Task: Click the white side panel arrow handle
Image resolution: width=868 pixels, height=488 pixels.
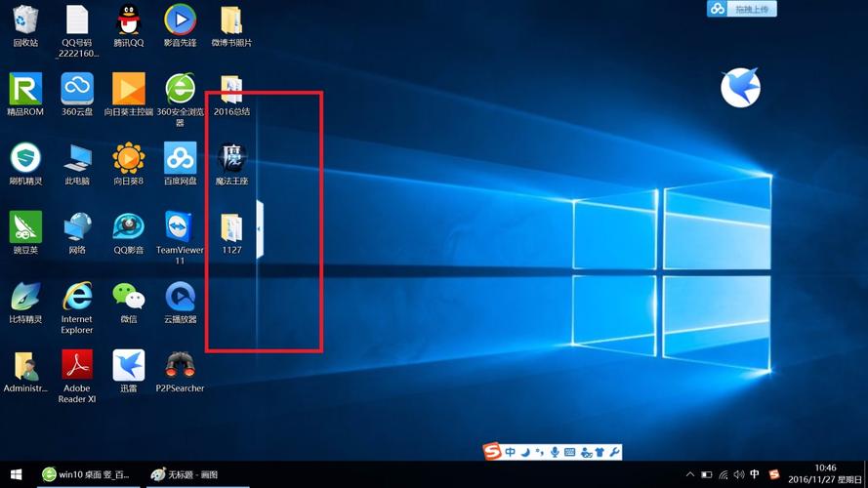Action: 260,229
